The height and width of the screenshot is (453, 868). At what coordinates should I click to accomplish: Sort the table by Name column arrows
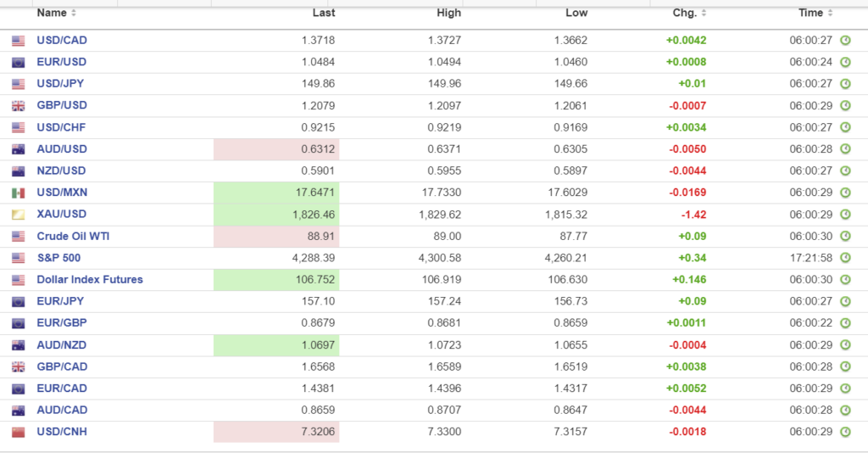[x=74, y=14]
